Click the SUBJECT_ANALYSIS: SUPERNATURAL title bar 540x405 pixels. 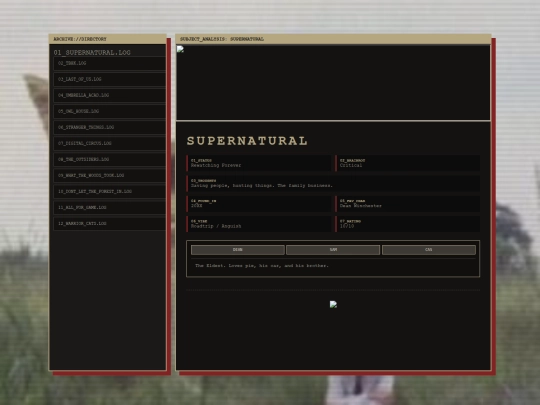click(x=333, y=39)
